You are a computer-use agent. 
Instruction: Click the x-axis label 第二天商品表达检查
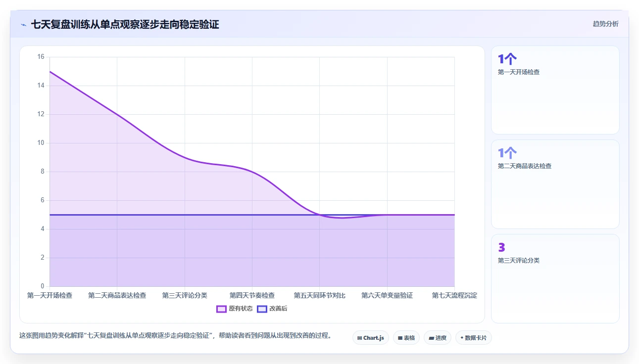click(117, 295)
